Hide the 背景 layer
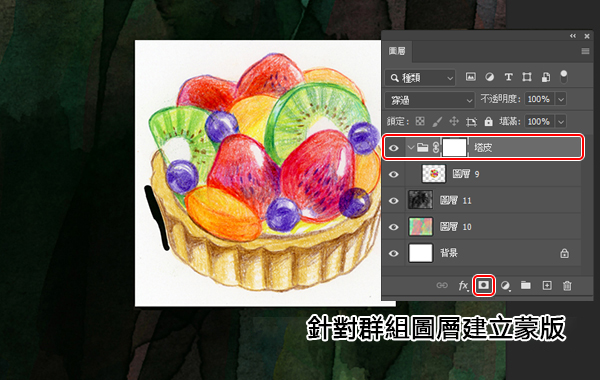Screen dimensions: 600x380 point(393,254)
